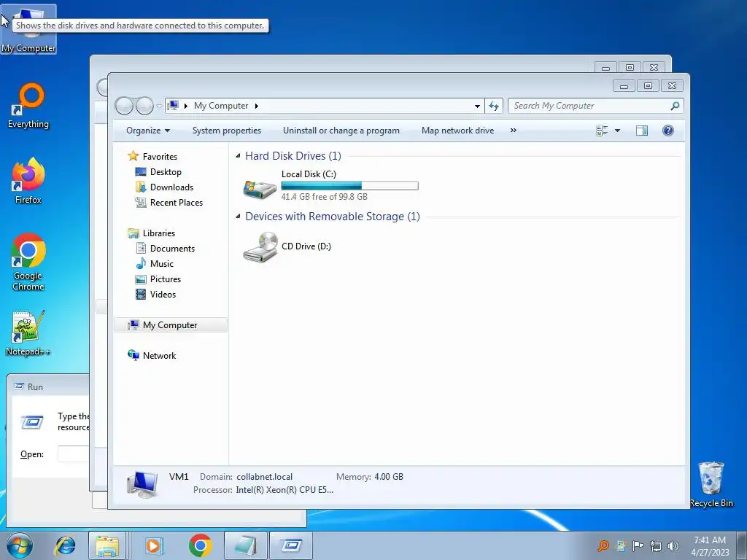Image resolution: width=747 pixels, height=560 pixels.
Task: Click the taskbar clock showing 7:41 AM
Action: pos(710,545)
